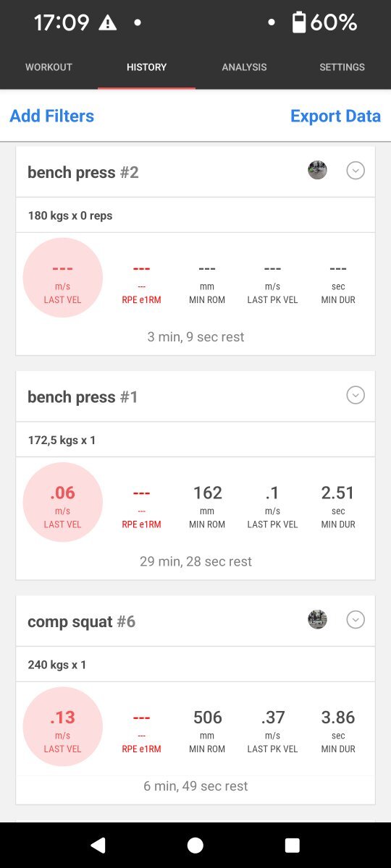Expand the comp squat #6 card chevron
Screen dimensions: 391x868
pyautogui.click(x=355, y=620)
